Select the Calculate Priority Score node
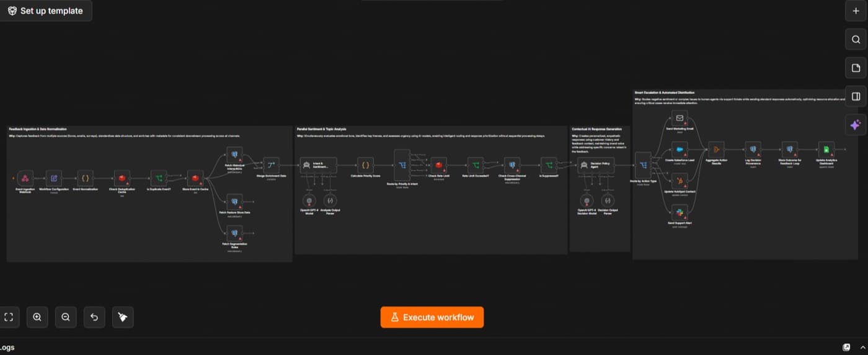Image resolution: width=868 pixels, height=355 pixels. [365, 165]
